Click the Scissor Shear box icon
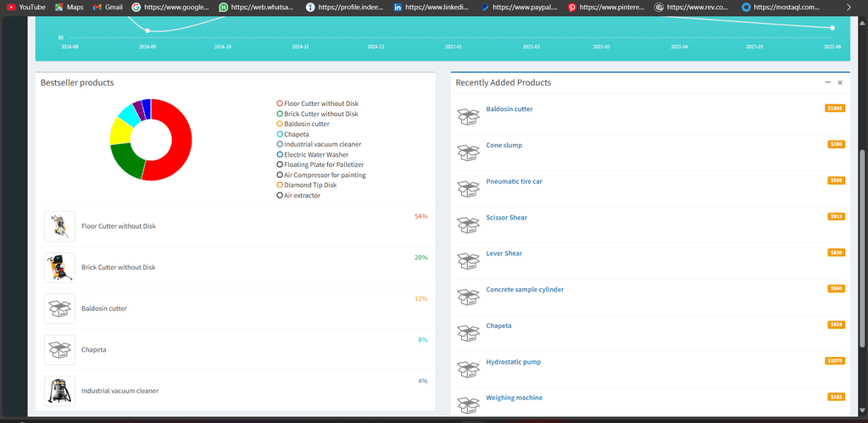 coord(468,225)
